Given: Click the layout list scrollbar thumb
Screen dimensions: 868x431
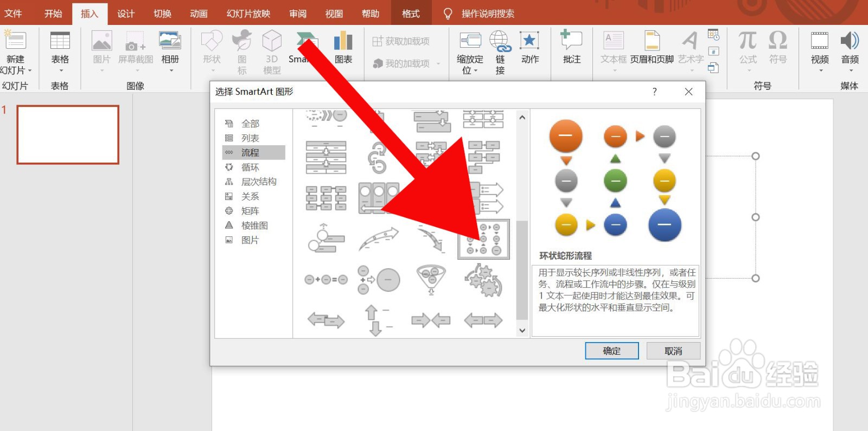Looking at the screenshot, I should pos(522,270).
